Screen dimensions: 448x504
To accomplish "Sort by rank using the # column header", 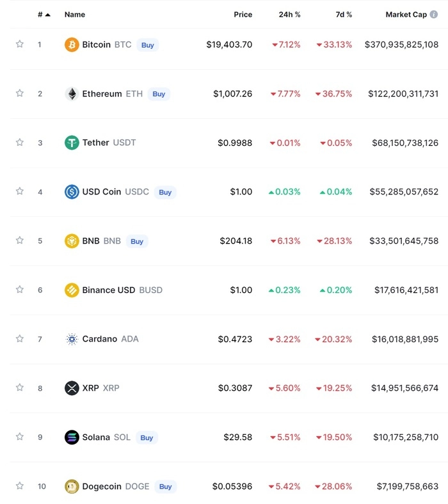I will tap(44, 15).
